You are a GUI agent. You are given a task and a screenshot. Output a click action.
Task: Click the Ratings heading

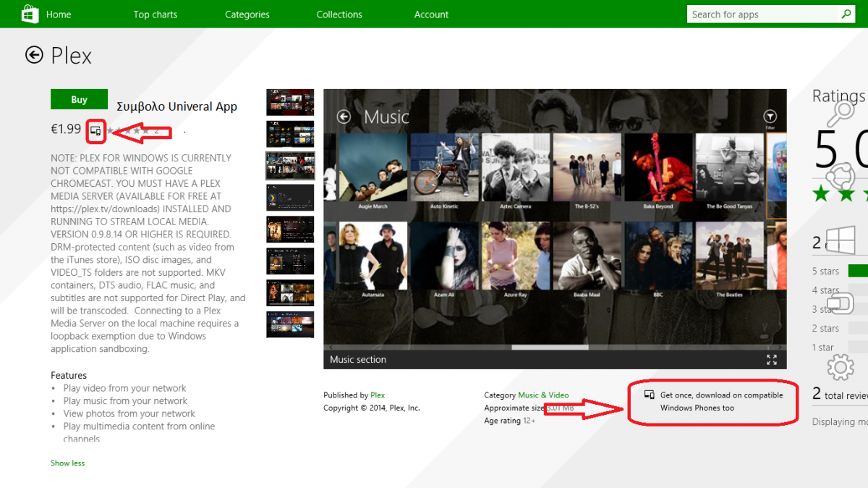point(839,96)
